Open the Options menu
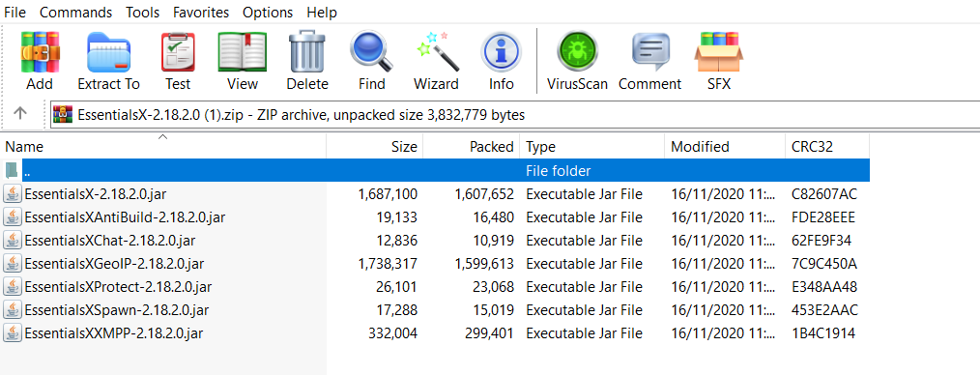Image resolution: width=980 pixels, height=375 pixels. click(268, 12)
